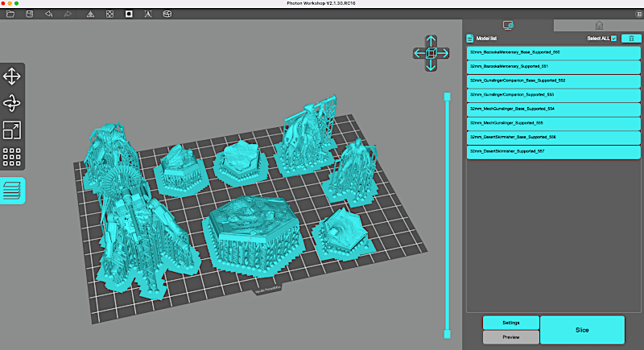Image resolution: width=644 pixels, height=350 pixels.
Task: Rotate view down with the down arrow
Action: point(431,66)
